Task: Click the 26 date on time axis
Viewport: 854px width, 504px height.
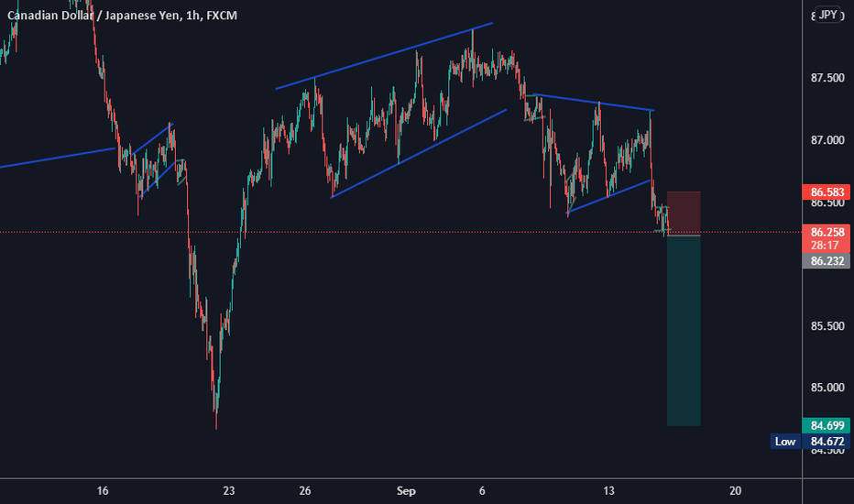Action: click(x=305, y=491)
